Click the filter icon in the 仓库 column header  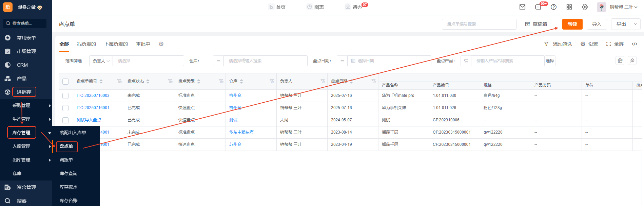click(x=272, y=81)
